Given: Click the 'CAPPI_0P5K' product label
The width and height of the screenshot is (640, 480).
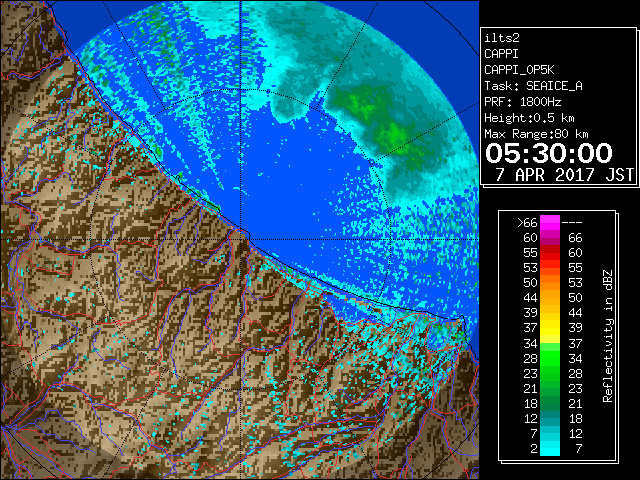Looking at the screenshot, I should [519, 70].
